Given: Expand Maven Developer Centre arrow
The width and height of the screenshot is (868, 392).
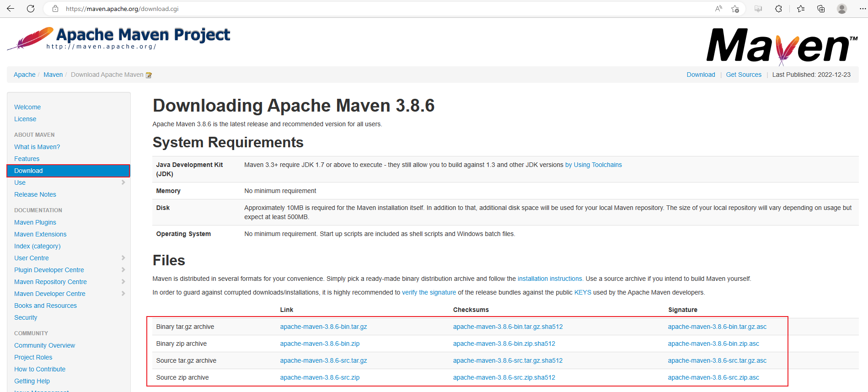Looking at the screenshot, I should coord(123,294).
